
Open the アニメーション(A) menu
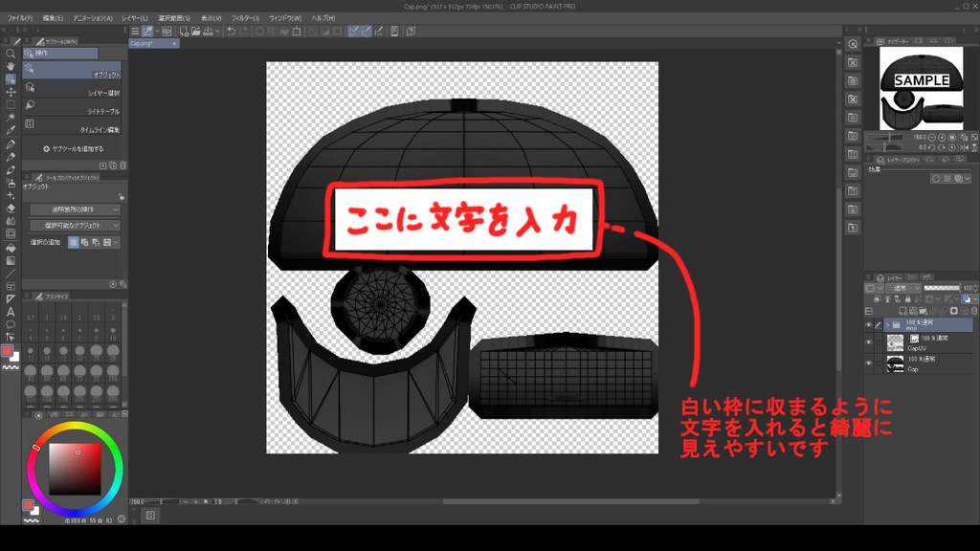[93, 18]
